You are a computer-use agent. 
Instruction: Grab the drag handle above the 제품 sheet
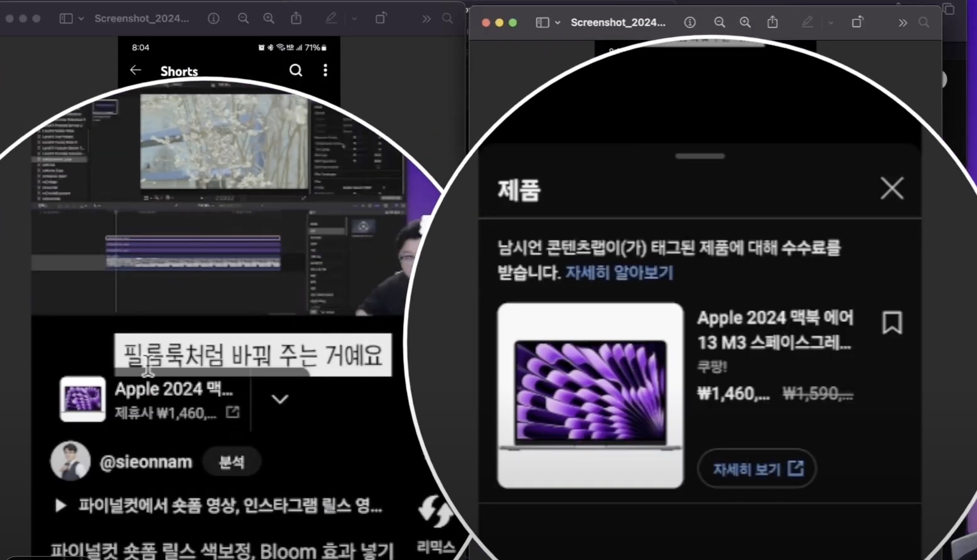(x=700, y=156)
